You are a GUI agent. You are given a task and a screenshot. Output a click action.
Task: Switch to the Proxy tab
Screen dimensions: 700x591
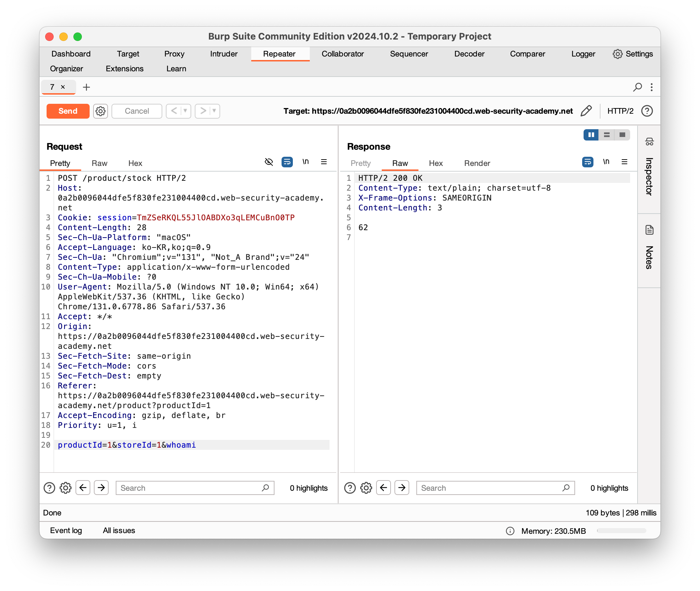pos(174,54)
